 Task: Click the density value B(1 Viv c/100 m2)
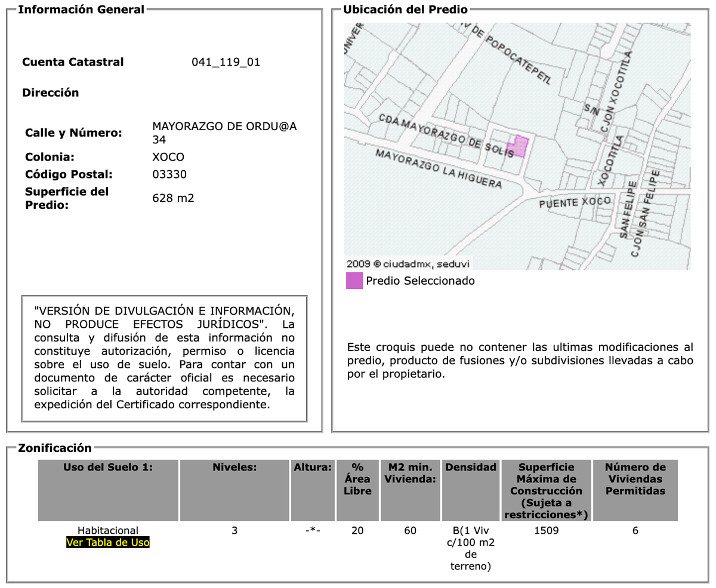pos(471,548)
